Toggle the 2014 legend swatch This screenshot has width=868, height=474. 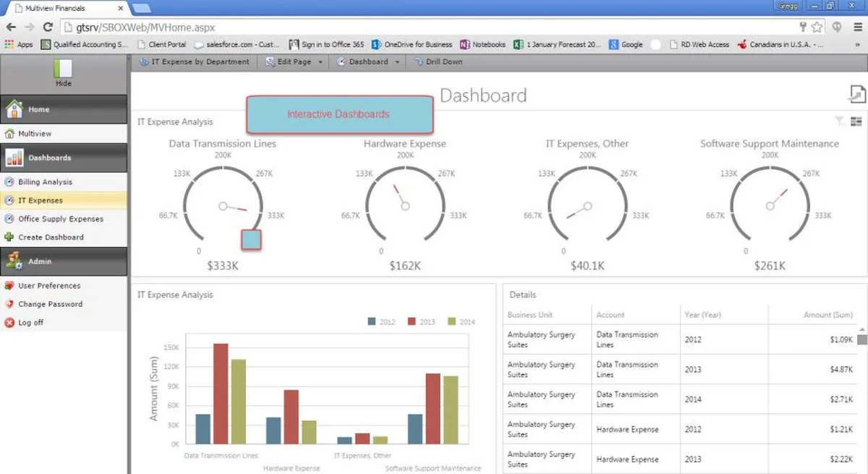click(452, 321)
